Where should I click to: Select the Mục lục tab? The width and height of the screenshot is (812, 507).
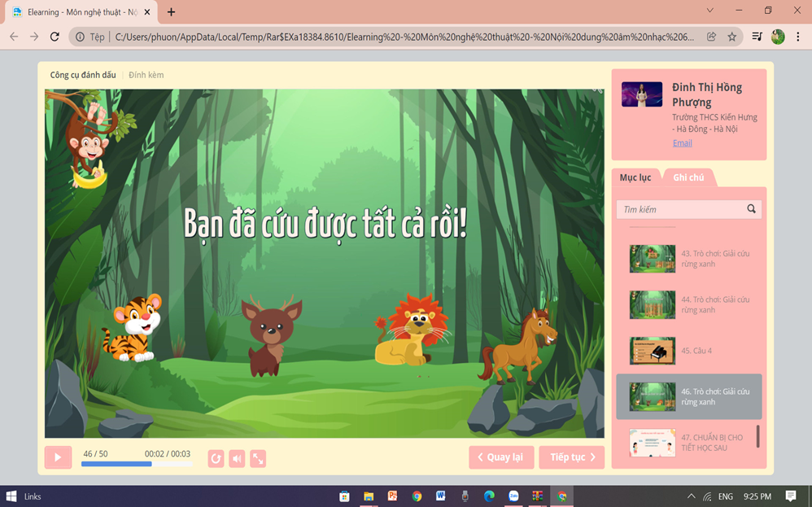635,177
